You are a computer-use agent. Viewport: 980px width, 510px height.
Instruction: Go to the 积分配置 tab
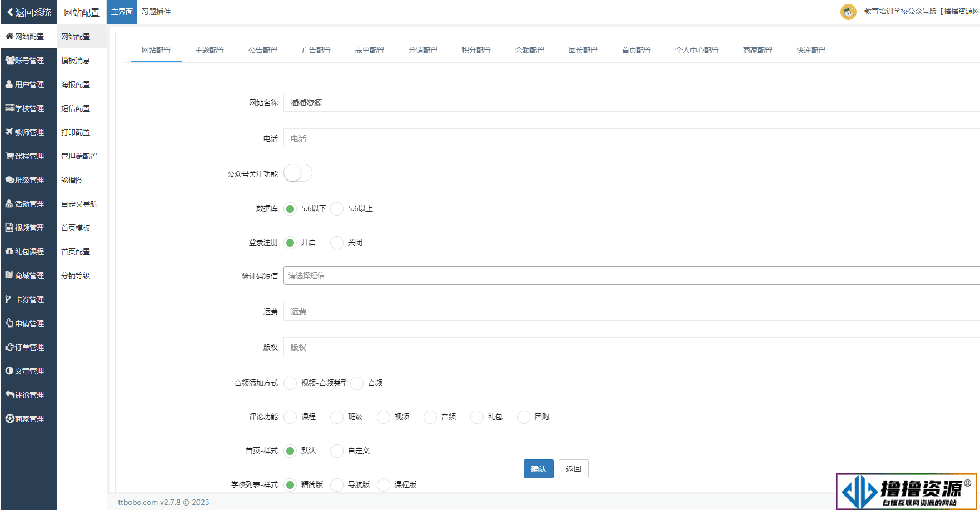coord(476,50)
